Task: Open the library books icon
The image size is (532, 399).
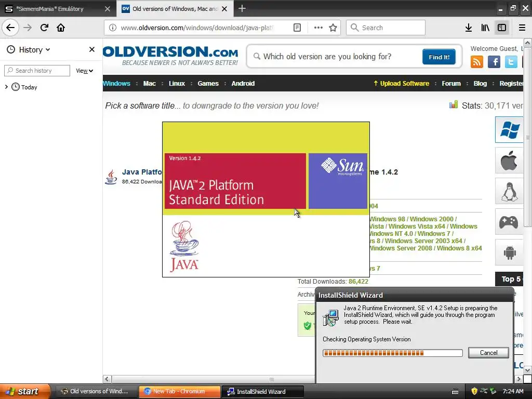Action: tap(485, 28)
